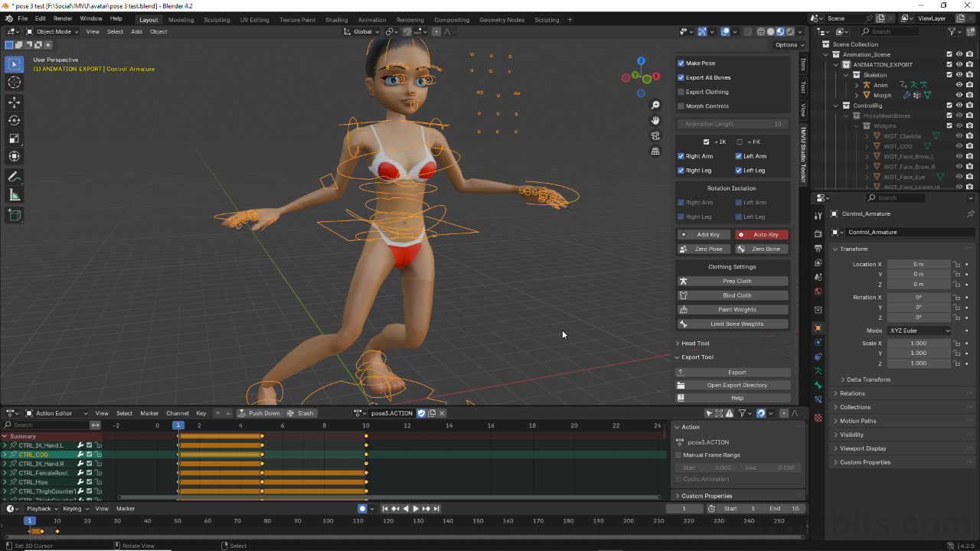The image size is (980, 551).
Task: Unlink pose3.ACTION with the X icon
Action: coord(442,413)
